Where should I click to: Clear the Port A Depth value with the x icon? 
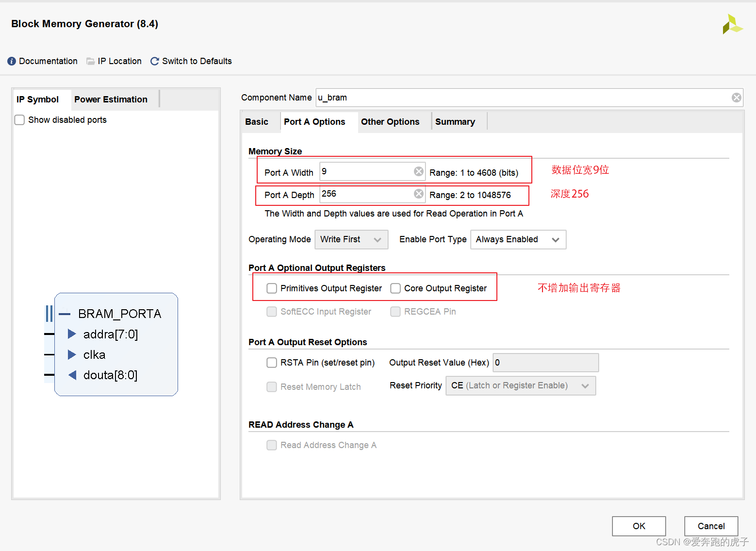pos(418,193)
